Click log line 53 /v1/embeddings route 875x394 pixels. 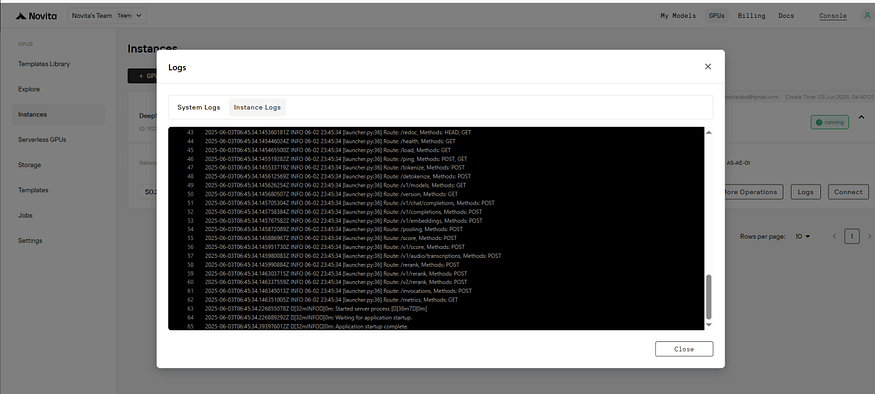coord(344,221)
